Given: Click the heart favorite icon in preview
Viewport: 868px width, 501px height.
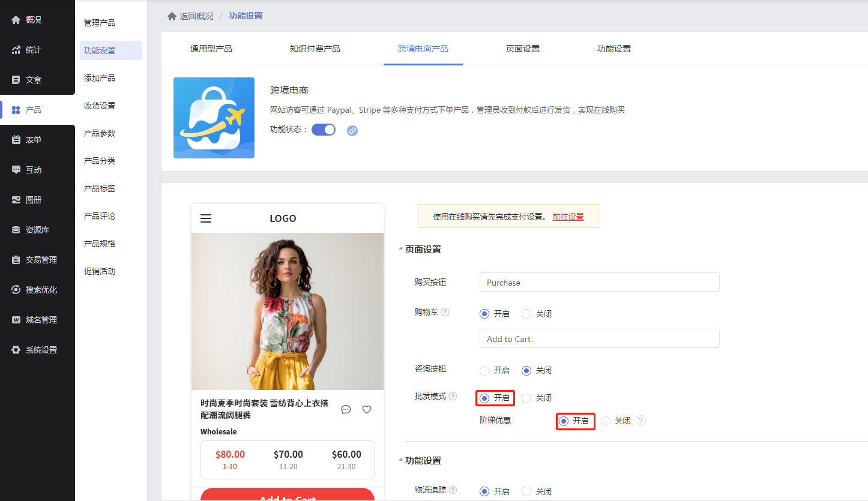Looking at the screenshot, I should coord(367,409).
